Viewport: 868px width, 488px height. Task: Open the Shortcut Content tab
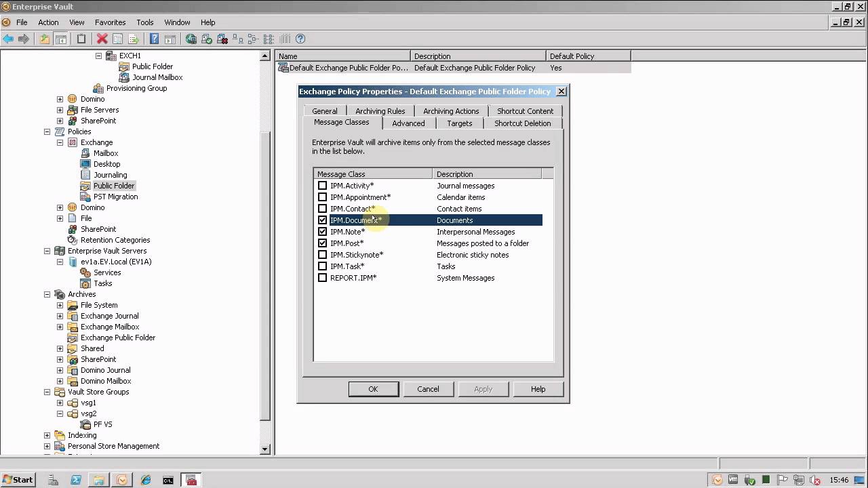click(525, 111)
